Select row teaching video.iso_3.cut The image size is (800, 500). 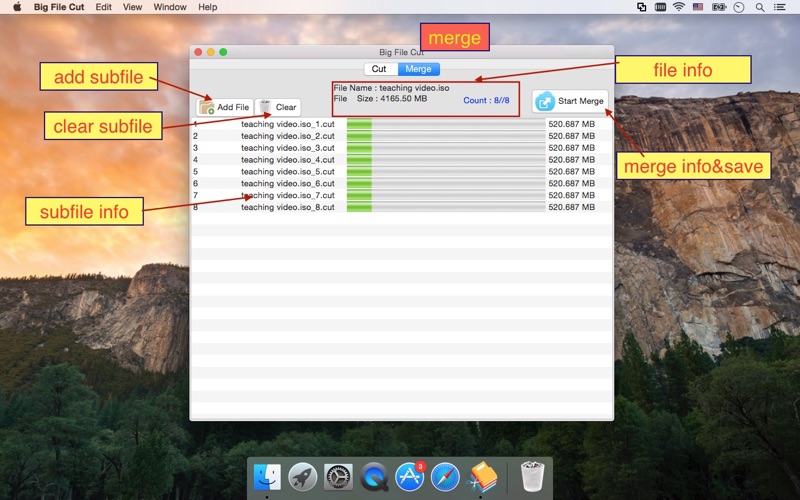pos(401,147)
